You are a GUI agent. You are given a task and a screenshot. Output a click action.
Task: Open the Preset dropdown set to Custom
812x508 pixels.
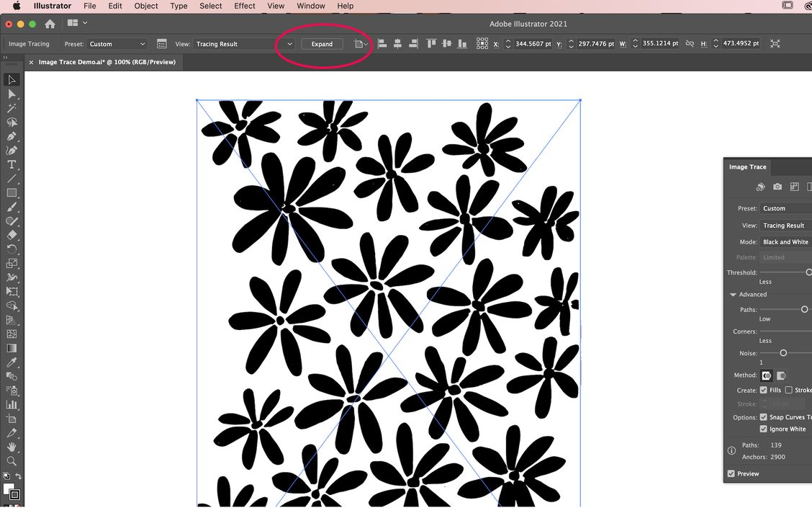pos(117,43)
